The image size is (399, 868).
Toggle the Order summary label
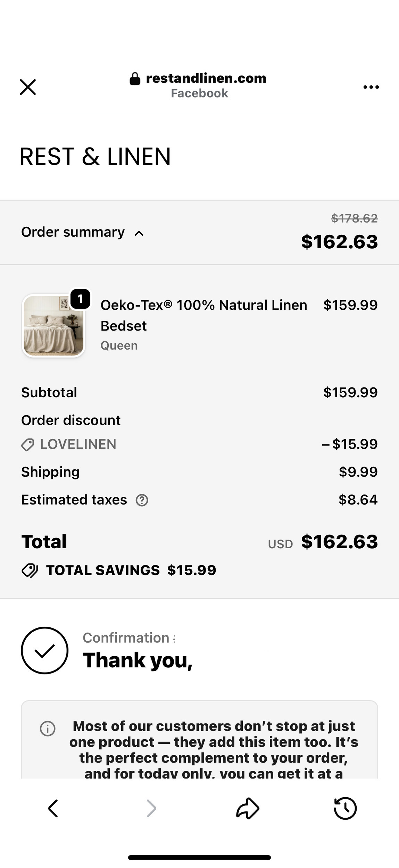[x=73, y=232]
